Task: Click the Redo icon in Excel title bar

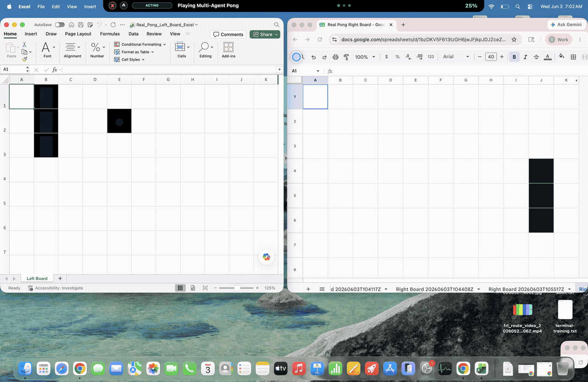Action: point(113,25)
